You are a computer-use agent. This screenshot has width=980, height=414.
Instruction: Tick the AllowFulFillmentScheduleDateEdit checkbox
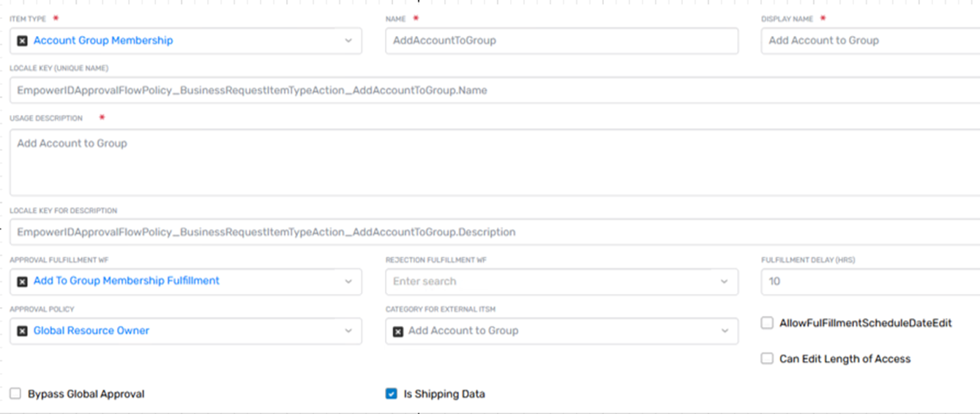coord(767,322)
